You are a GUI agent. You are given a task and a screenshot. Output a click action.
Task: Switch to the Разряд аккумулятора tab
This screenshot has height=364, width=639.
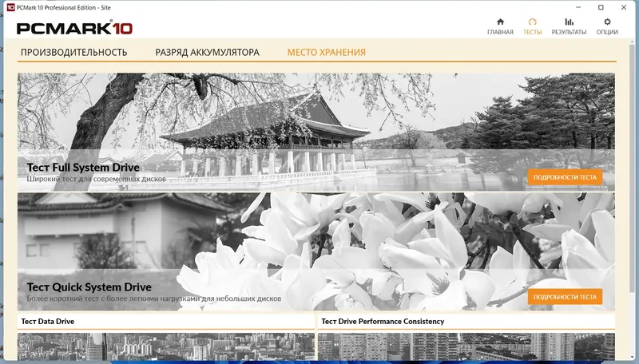(207, 53)
